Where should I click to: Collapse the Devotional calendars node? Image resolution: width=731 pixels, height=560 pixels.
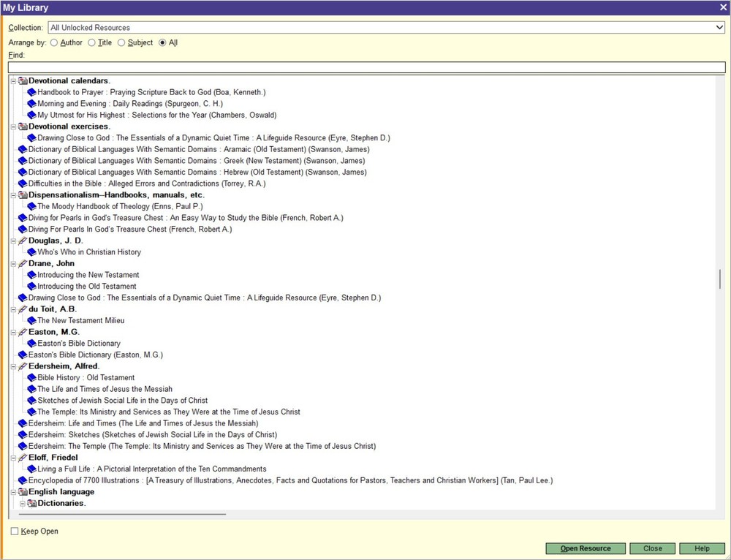(x=13, y=81)
